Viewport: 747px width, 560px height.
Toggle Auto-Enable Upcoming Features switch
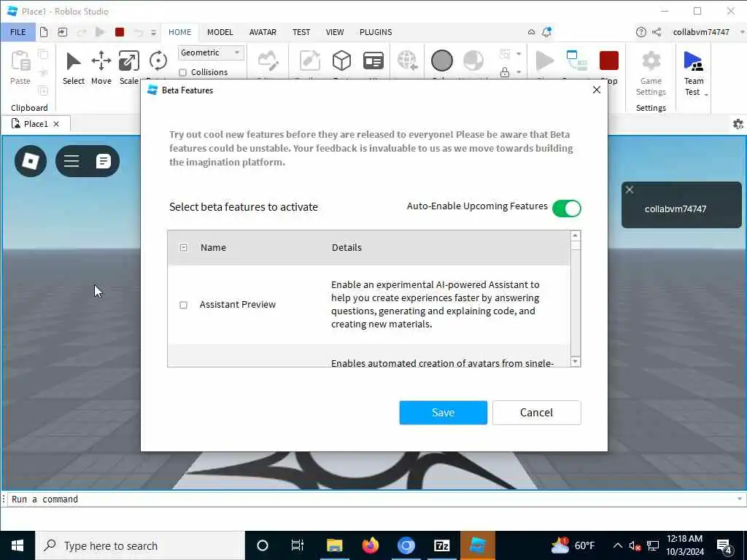tap(566, 208)
